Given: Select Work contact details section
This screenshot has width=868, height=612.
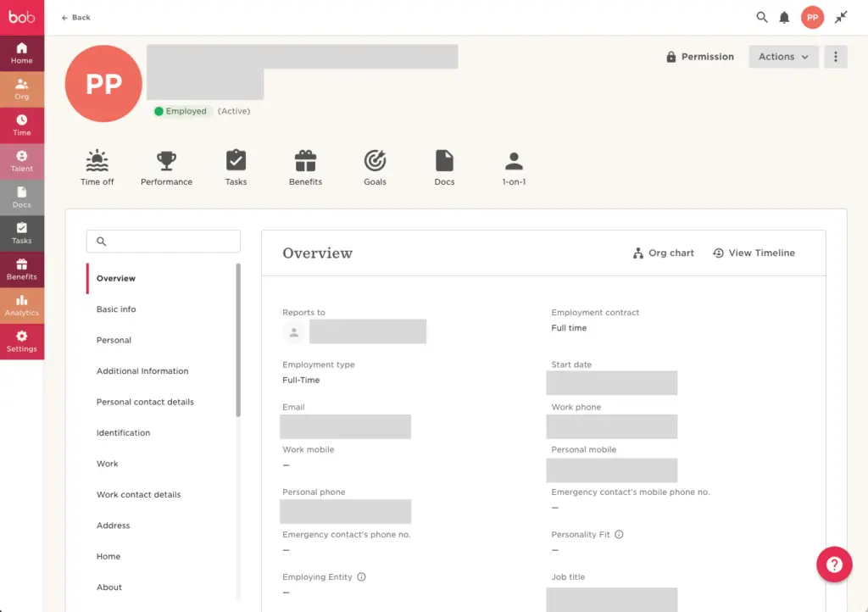Looking at the screenshot, I should pos(162,495).
